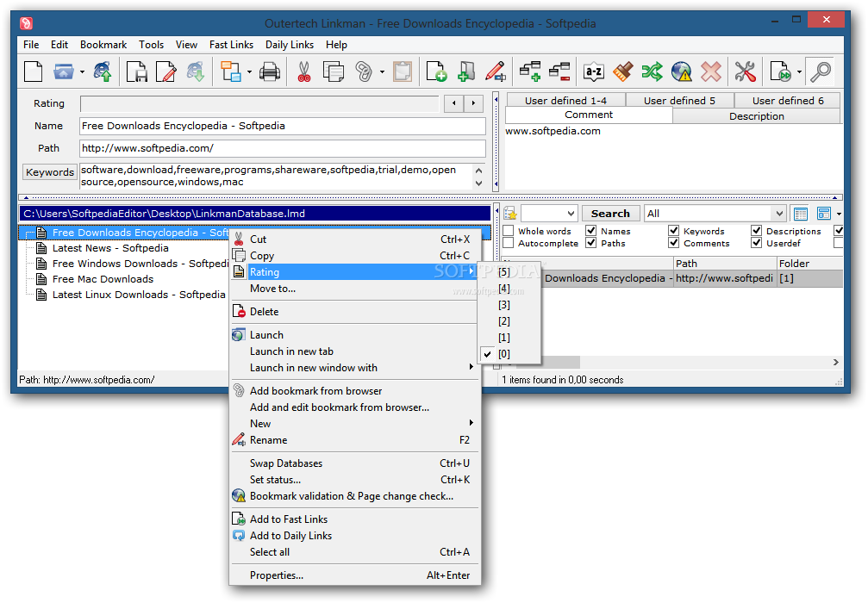Choose Properties... in context menu

pyautogui.click(x=355, y=575)
